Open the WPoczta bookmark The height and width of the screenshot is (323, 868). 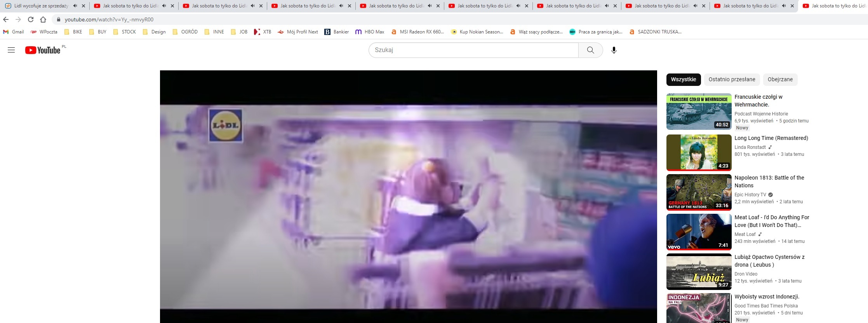click(x=44, y=32)
